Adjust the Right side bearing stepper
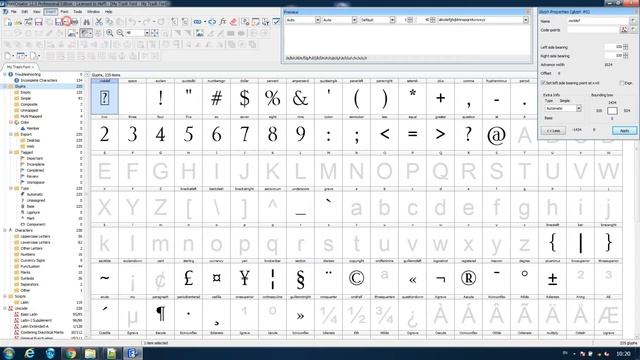 coord(625,56)
